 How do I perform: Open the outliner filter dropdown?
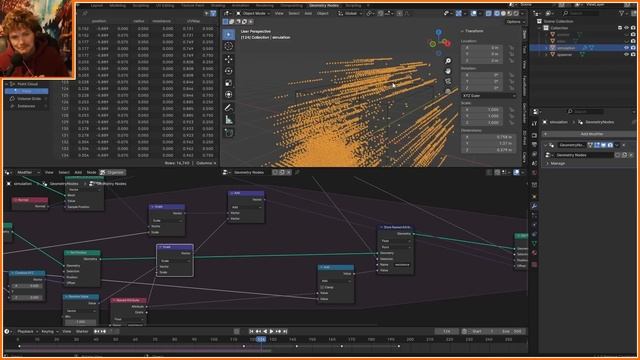coord(623,13)
